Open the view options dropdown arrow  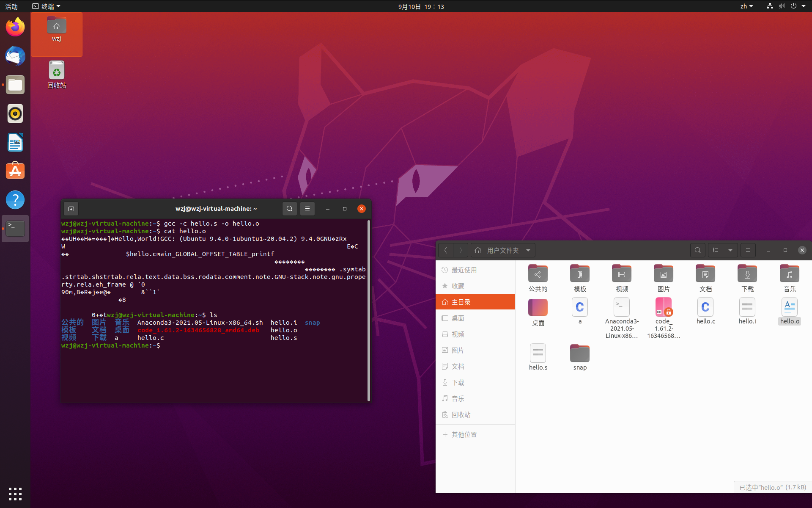click(730, 250)
